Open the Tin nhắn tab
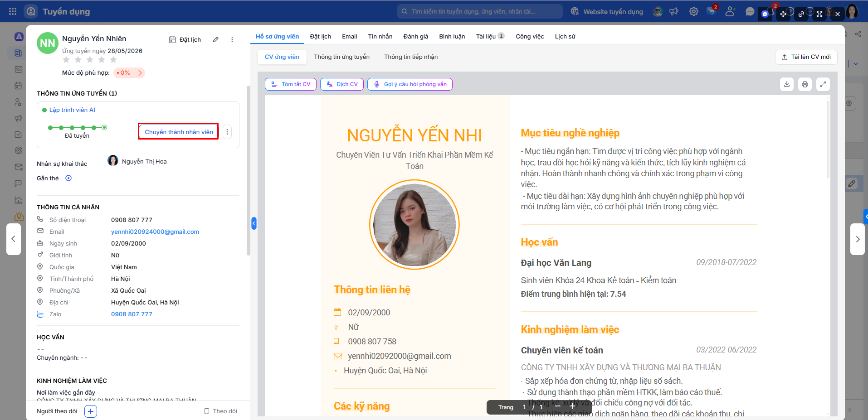Viewport: 868px width, 420px height. pyautogui.click(x=380, y=37)
